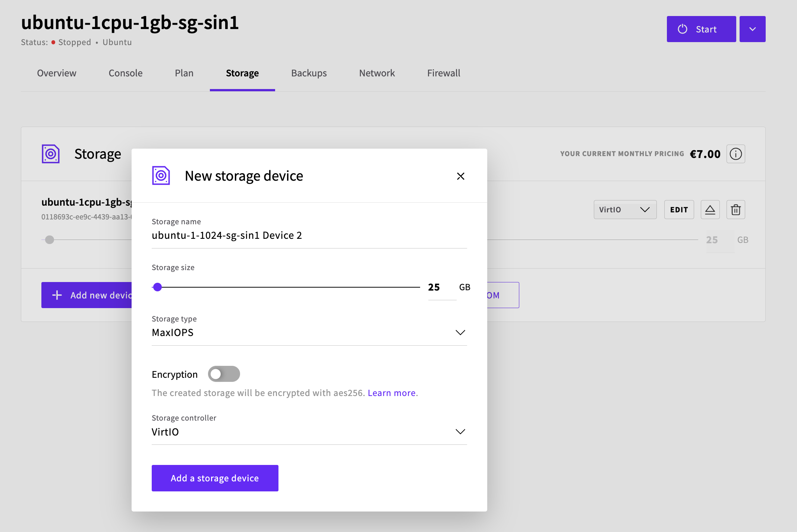The image size is (797, 532).
Task: Click the EDIT button for existing storage
Action: click(x=679, y=209)
